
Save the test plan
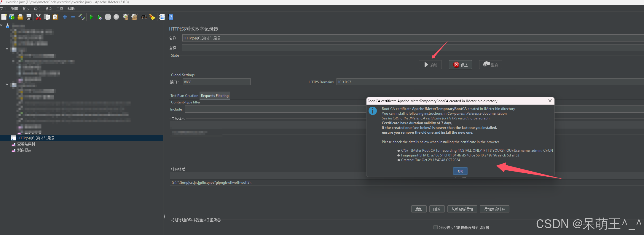click(x=29, y=17)
